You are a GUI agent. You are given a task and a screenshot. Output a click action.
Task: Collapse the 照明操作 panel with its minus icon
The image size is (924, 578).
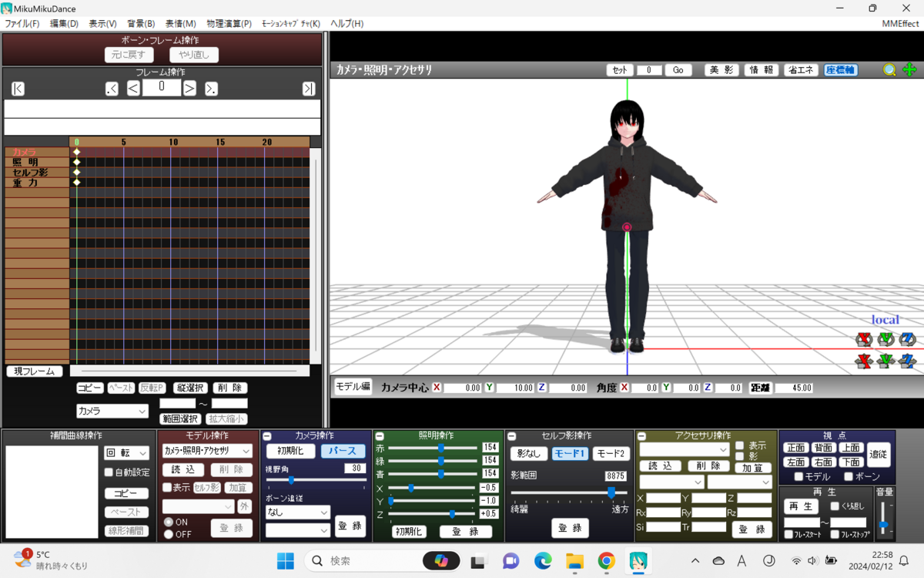point(380,436)
